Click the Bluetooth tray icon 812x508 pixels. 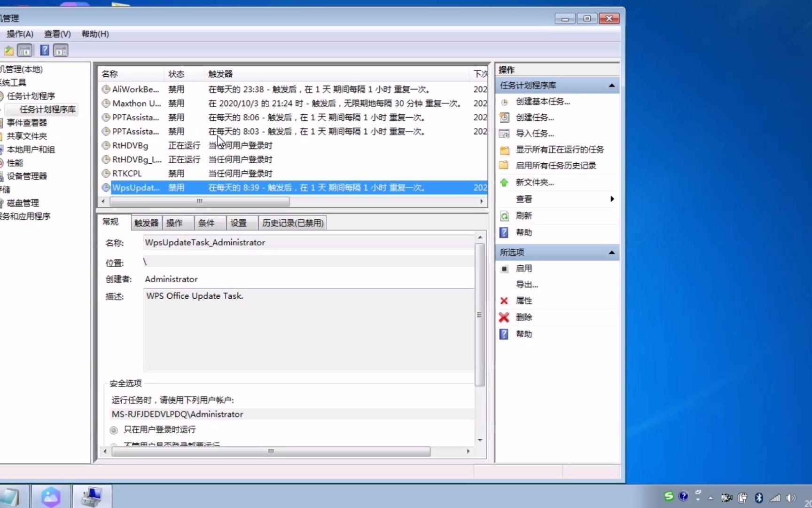tap(758, 498)
